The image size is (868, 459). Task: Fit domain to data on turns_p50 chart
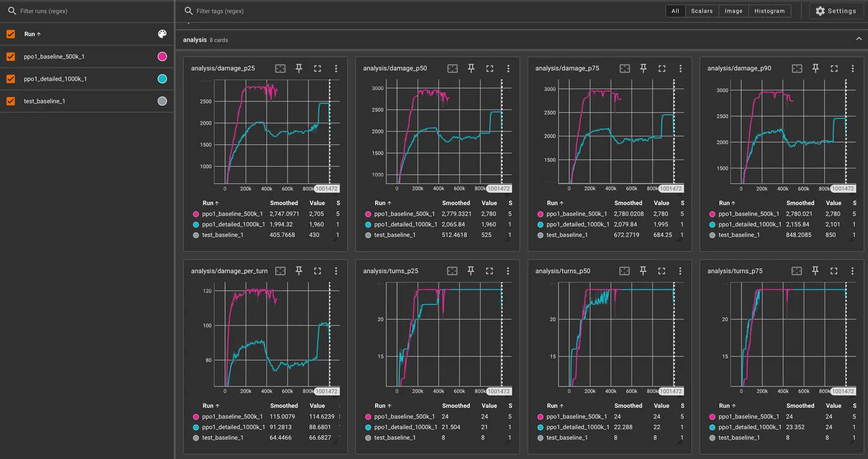pyautogui.click(x=624, y=271)
